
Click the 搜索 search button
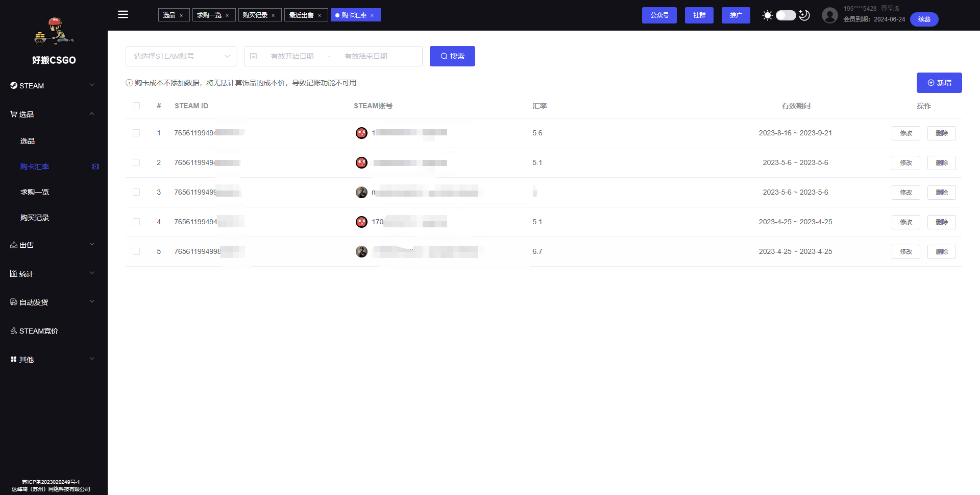[x=452, y=56]
